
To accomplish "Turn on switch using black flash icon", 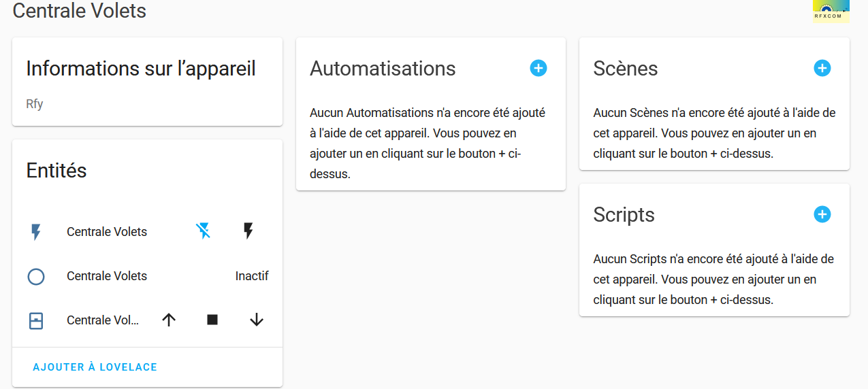I will [248, 231].
